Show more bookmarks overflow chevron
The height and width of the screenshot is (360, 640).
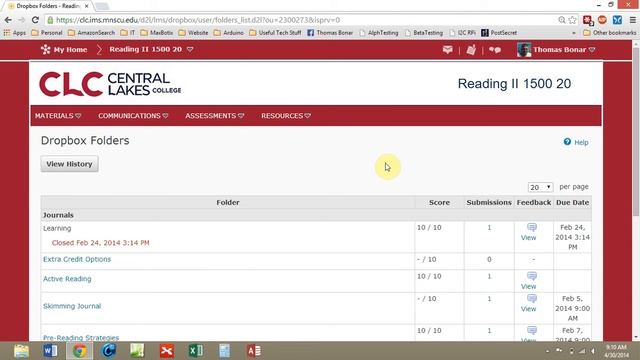pyautogui.click(x=574, y=33)
